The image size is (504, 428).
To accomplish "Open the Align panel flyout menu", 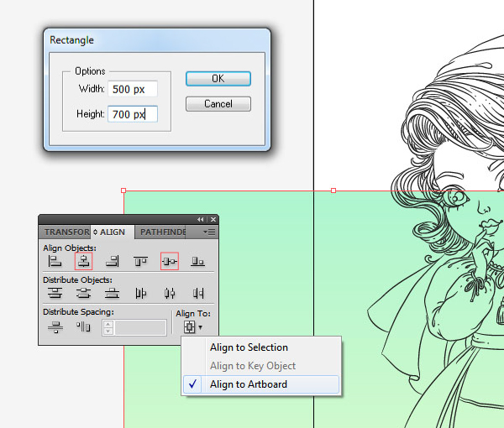I will [209, 232].
